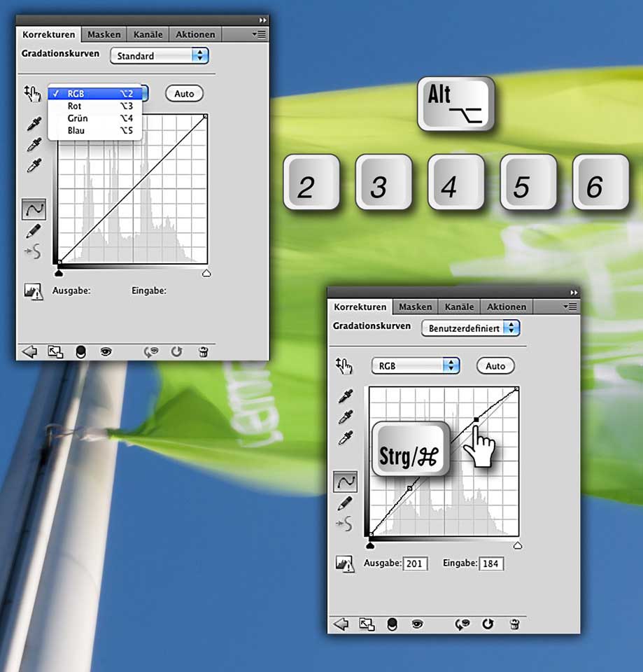Click back arrow in upper panel footer
The width and height of the screenshot is (643, 672).
click(29, 352)
